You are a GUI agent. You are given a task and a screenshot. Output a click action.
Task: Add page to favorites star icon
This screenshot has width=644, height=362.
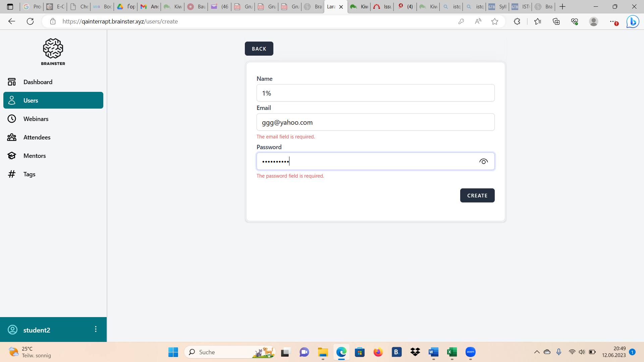[495, 21]
